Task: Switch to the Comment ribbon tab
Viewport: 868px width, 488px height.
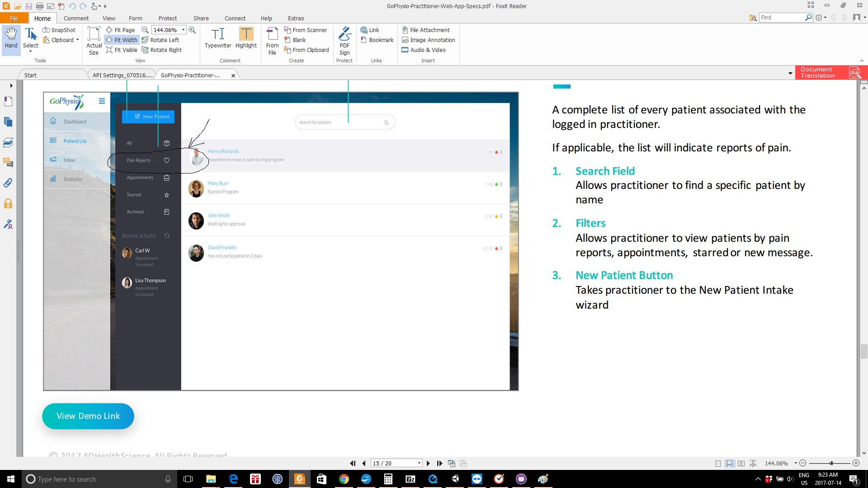Action: (76, 18)
